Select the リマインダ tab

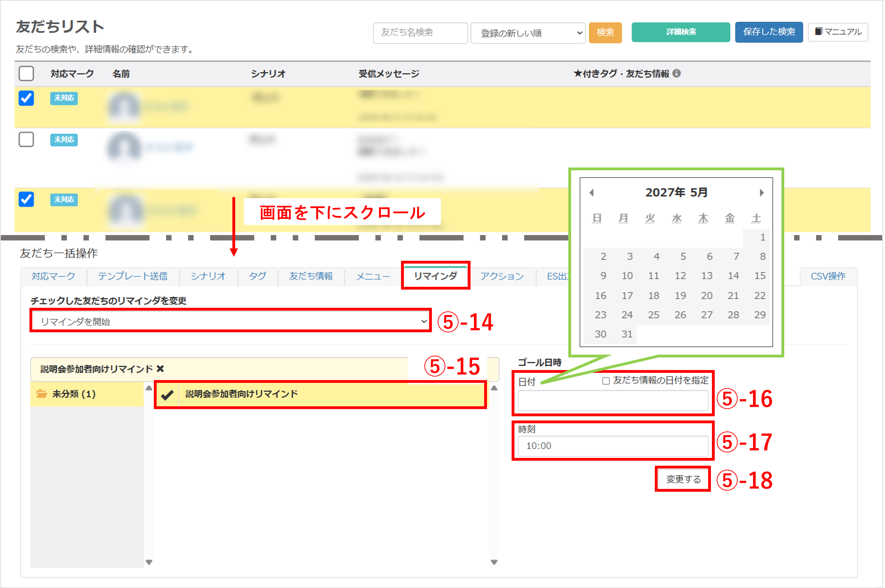point(435,276)
